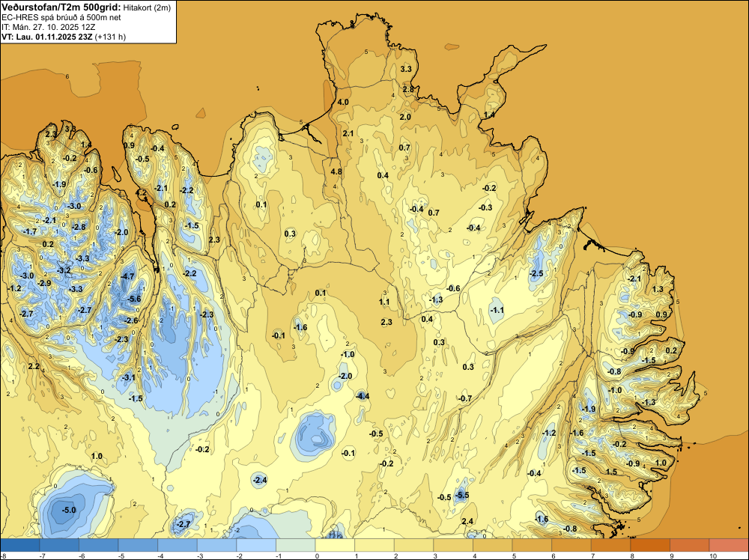Click the temperature value -5.5
The height and width of the screenshot is (560, 749).
(462, 495)
